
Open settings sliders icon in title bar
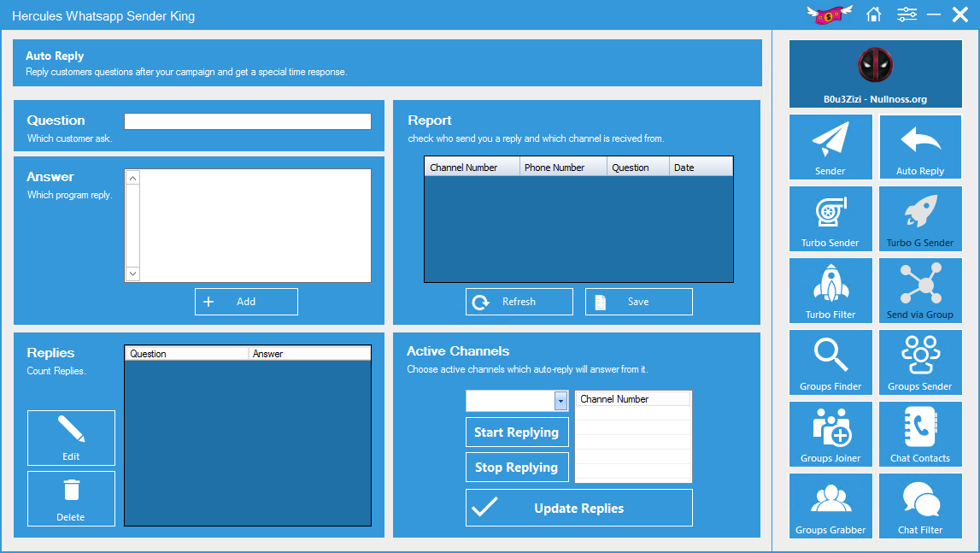point(907,15)
